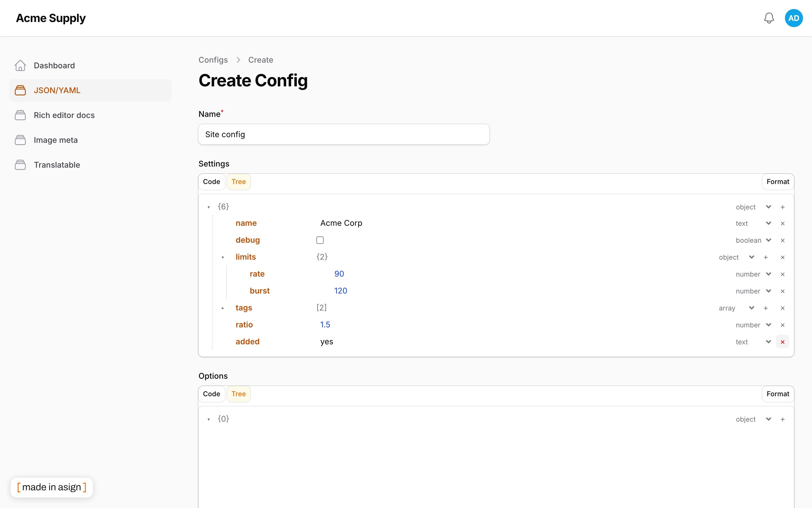Open array type dropdown for tags
This screenshot has width=812, height=508.
point(736,308)
